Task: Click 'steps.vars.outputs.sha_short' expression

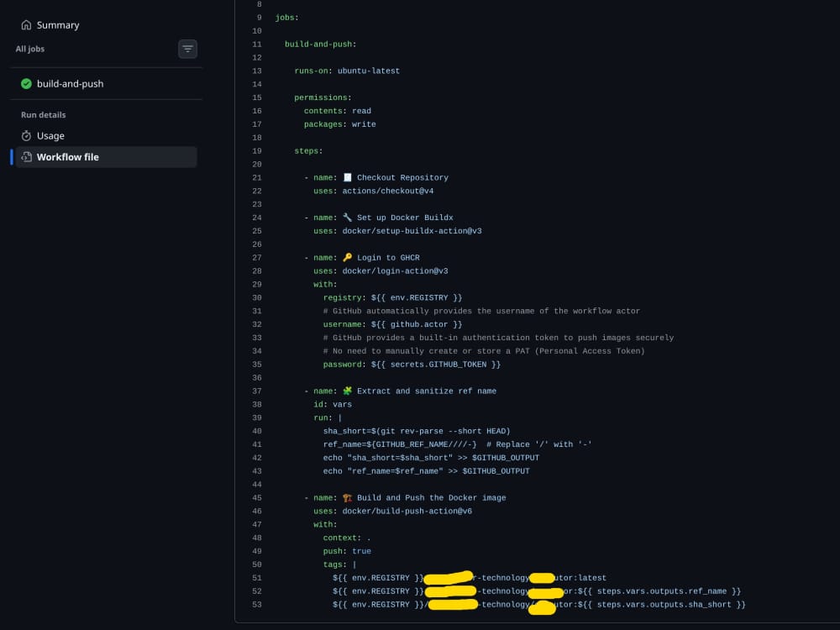Action: click(664, 604)
